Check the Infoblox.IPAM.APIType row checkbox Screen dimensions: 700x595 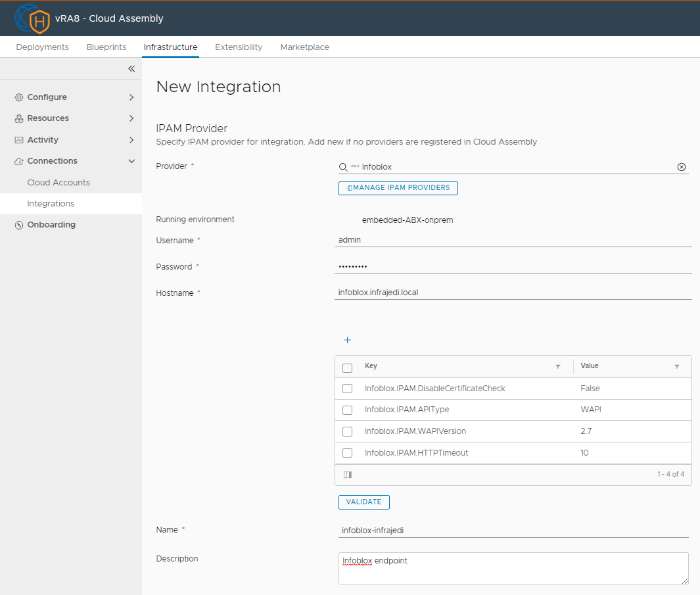click(x=347, y=410)
